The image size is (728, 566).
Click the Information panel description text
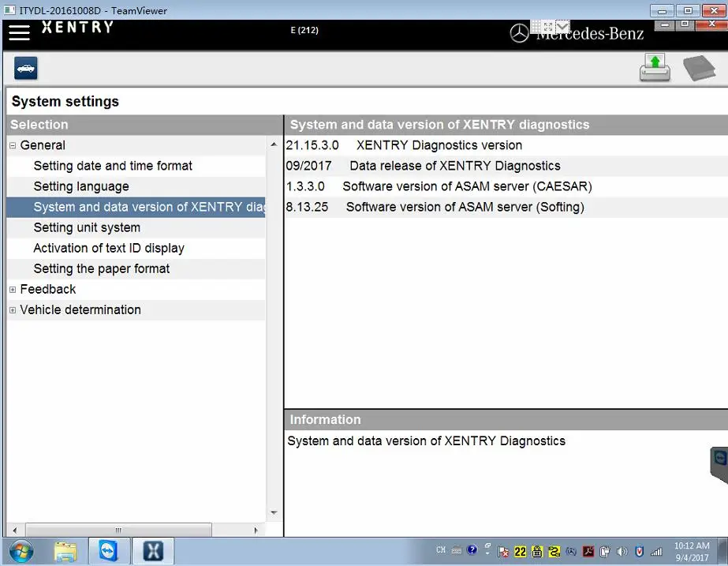[426, 441]
